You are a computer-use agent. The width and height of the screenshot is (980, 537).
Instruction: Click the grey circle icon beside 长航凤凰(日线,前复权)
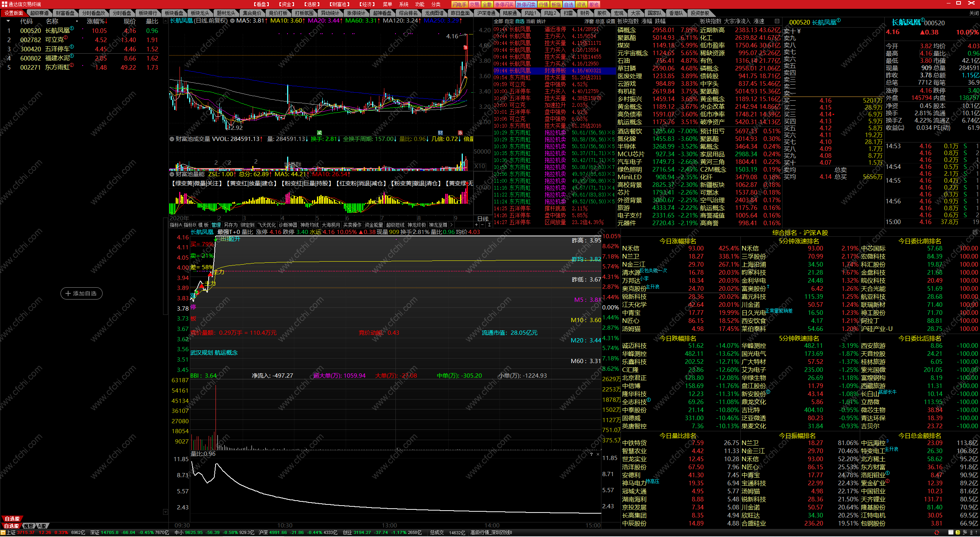[232, 21]
